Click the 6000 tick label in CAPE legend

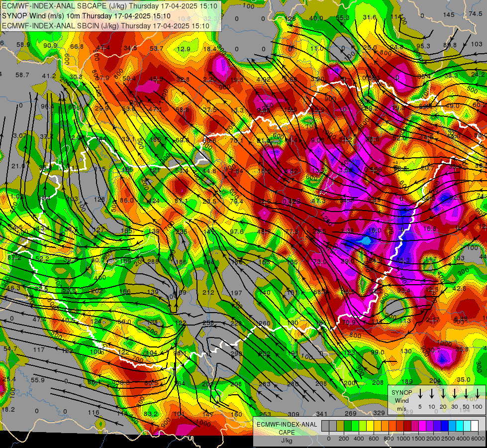pos(479,439)
